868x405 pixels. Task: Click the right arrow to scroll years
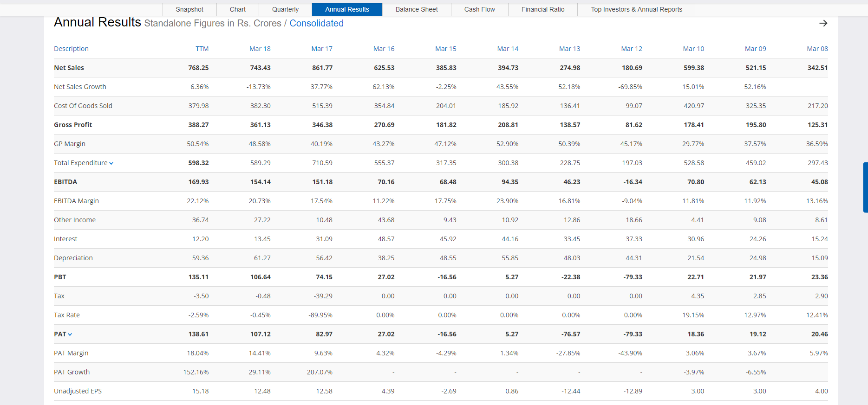[x=823, y=23]
